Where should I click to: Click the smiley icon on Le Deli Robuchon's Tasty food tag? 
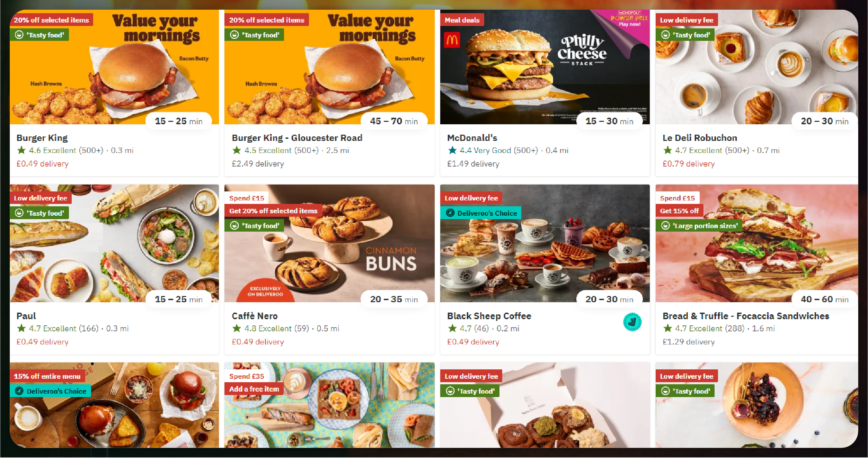(x=665, y=35)
